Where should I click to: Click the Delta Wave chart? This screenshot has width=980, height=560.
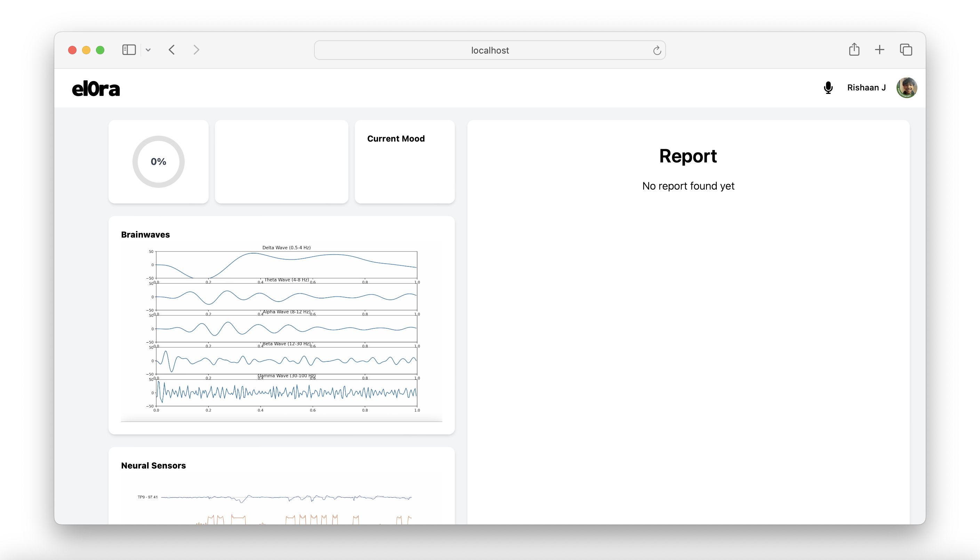pyautogui.click(x=287, y=265)
